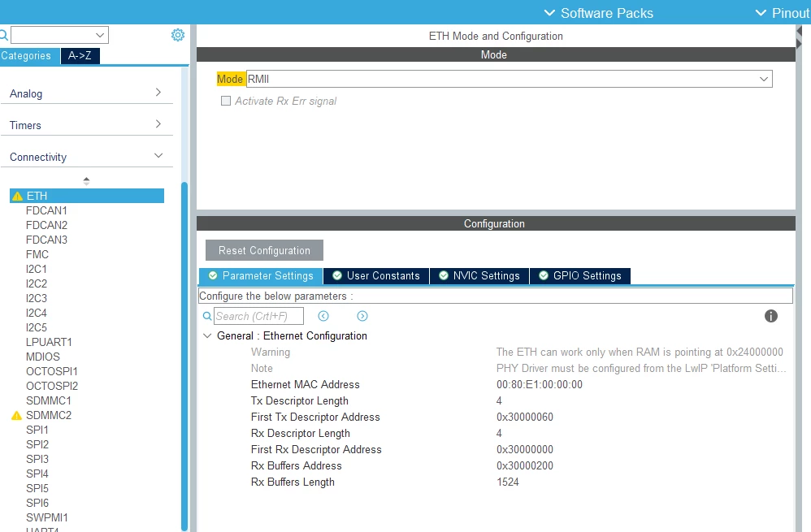
Task: Select OCTOSPI1 in the peripheral list
Action: (x=52, y=371)
